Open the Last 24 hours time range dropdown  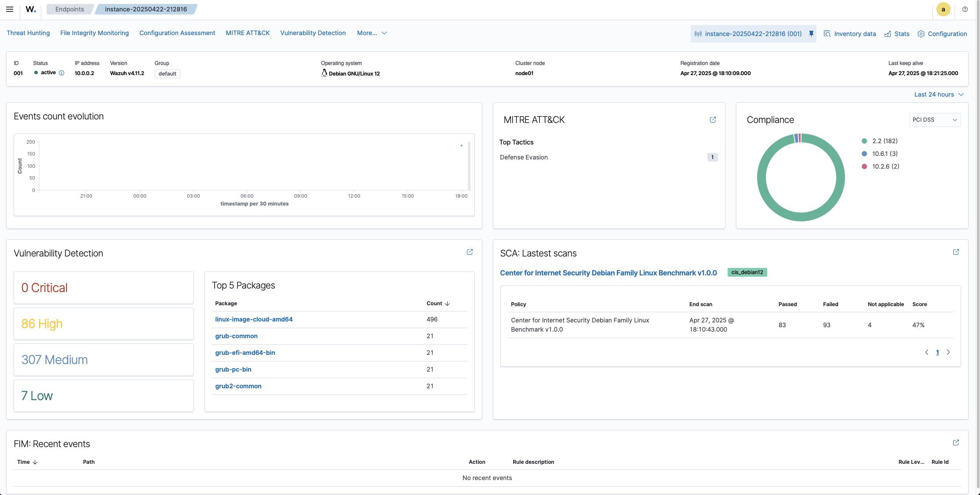[939, 94]
